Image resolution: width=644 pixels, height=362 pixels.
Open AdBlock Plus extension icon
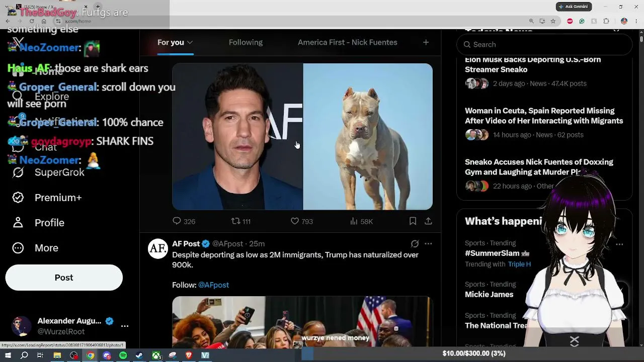point(570,21)
